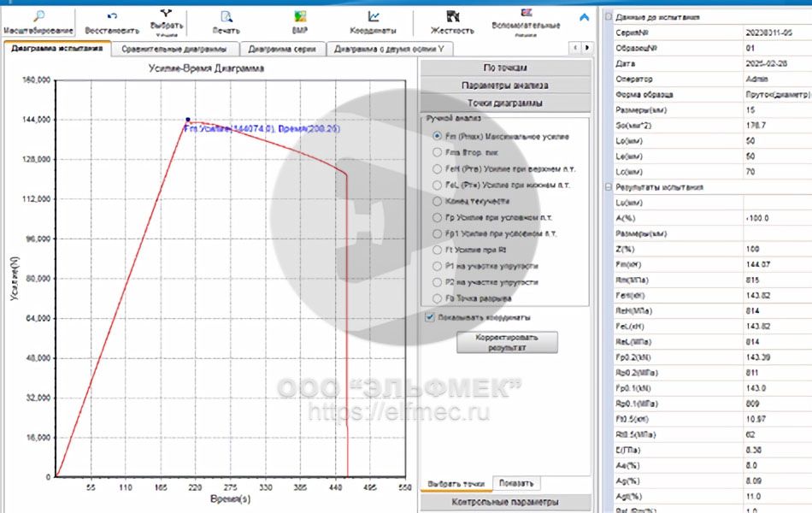The image size is (812, 513).
Task: Expand the Контрольные параметры section
Action: 505,502
